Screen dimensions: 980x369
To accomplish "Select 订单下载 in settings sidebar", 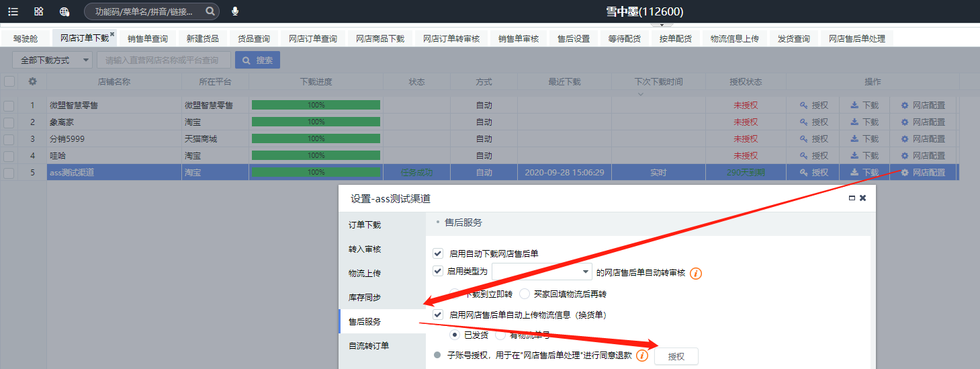I will point(365,224).
